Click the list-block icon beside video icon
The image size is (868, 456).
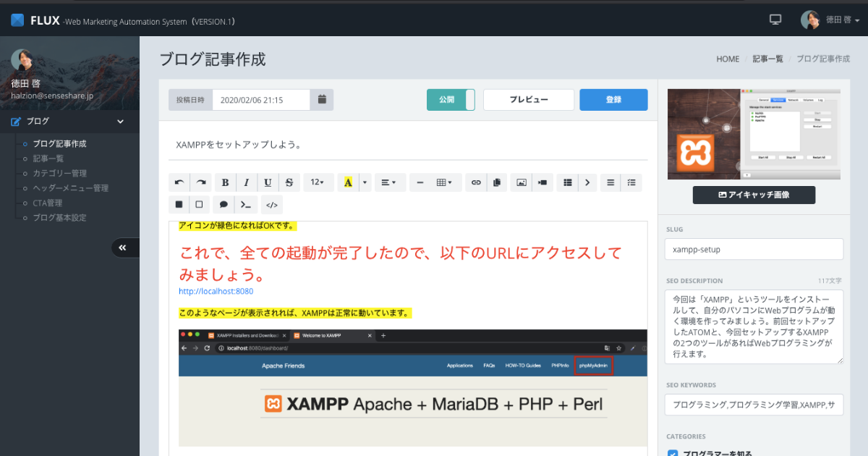(x=567, y=182)
